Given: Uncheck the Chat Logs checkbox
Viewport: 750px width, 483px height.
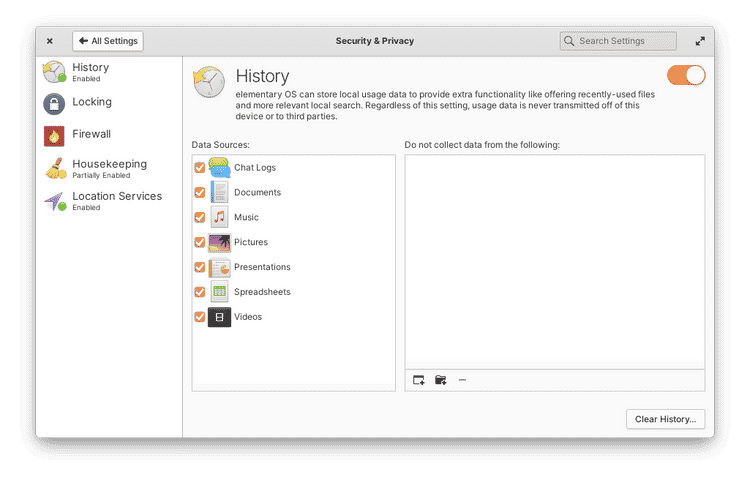Looking at the screenshot, I should click(x=199, y=168).
